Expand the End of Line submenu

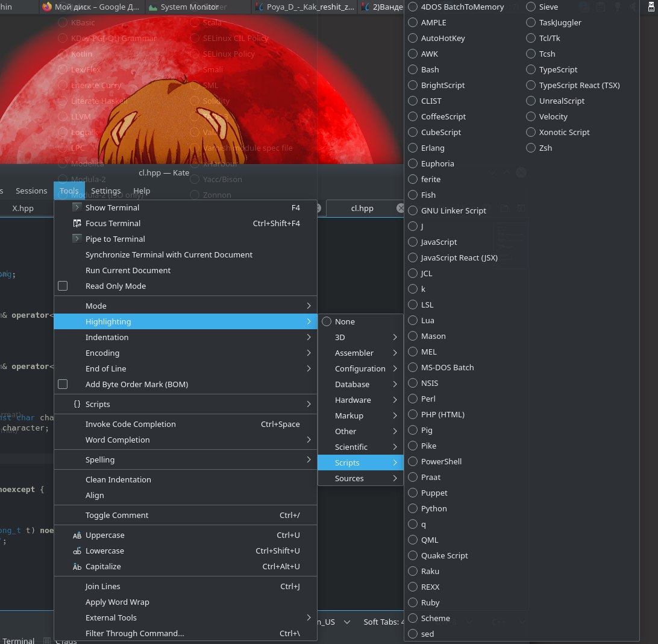click(x=185, y=368)
